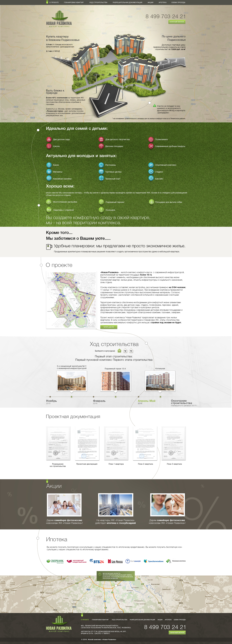Image resolution: width=232 pixels, height=644 pixels.
Task: Open the site plan image in О проекте
Action: coord(71,300)
